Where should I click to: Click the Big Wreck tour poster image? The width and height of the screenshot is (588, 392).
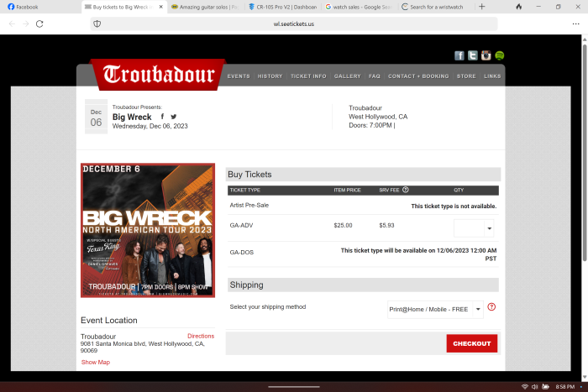[x=148, y=230]
